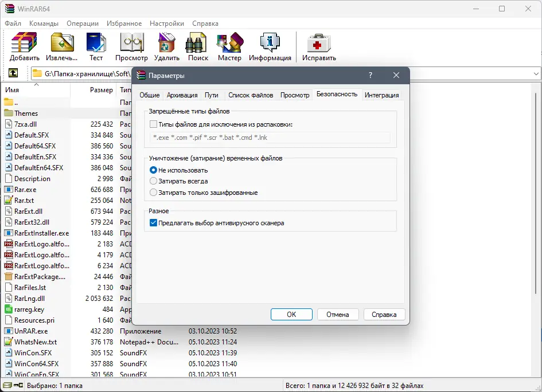542x392 pixels.
Task: Click the UnRAR.exe file icon
Action: pos(9,331)
